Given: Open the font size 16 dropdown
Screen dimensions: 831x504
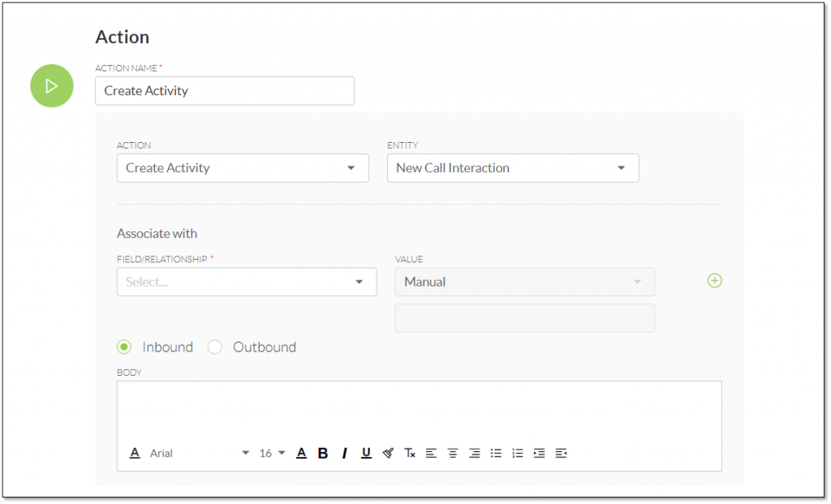Looking at the screenshot, I should point(269,453).
